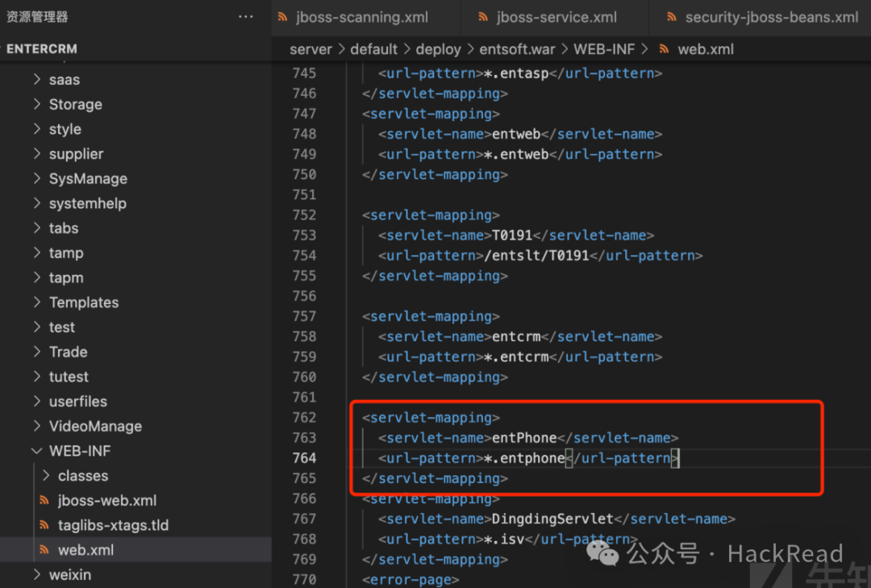The height and width of the screenshot is (588, 871).
Task: Expand the classes folder chevron
Action: [x=45, y=476]
